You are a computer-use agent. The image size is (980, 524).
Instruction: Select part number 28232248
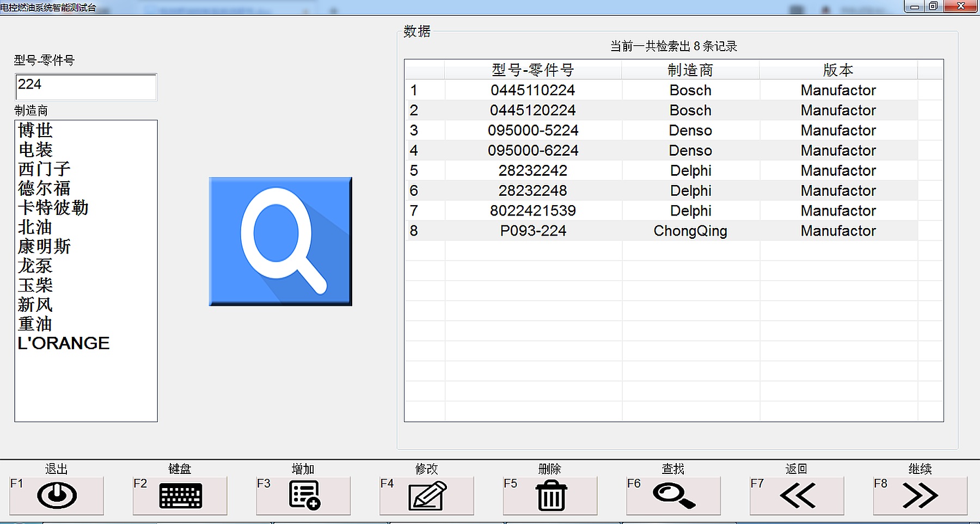point(533,191)
